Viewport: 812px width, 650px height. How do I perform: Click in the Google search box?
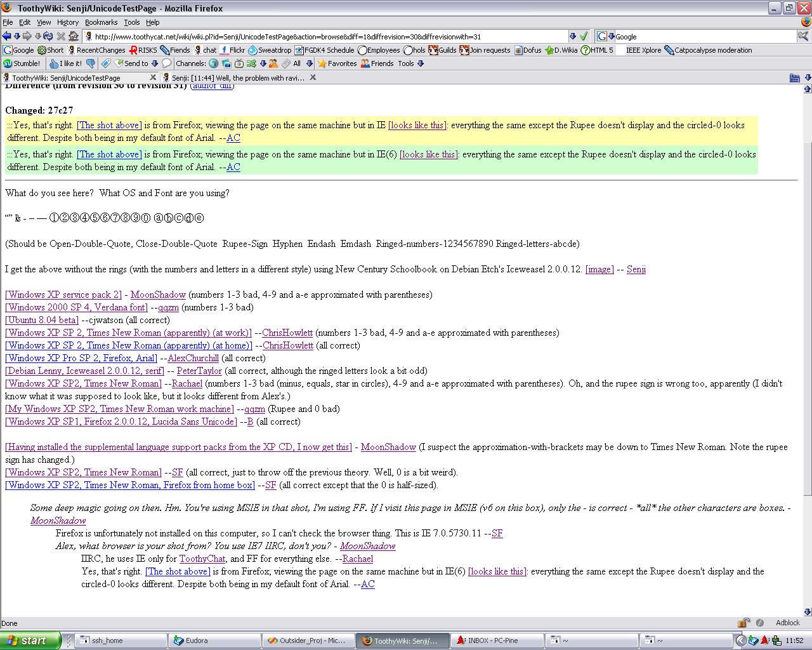point(705,37)
